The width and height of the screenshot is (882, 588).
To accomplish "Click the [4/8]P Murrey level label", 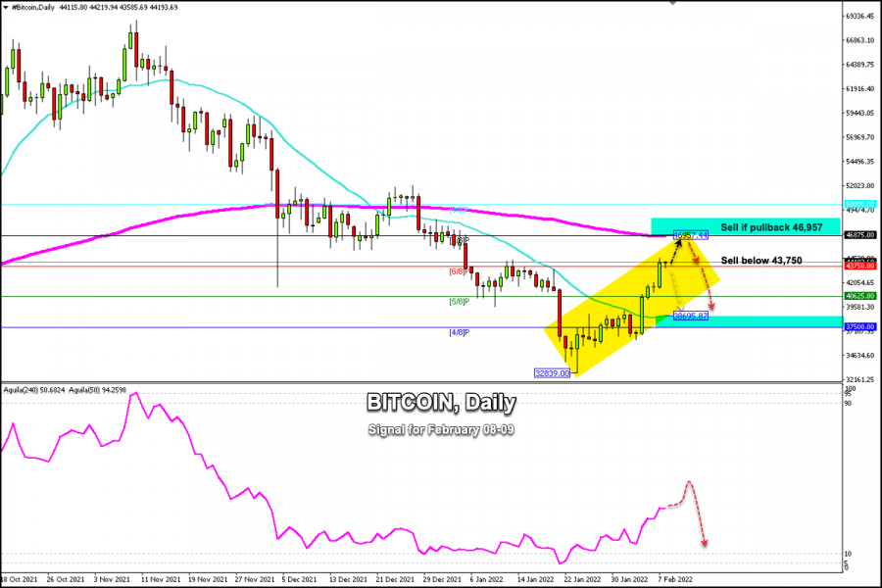I will [x=459, y=332].
